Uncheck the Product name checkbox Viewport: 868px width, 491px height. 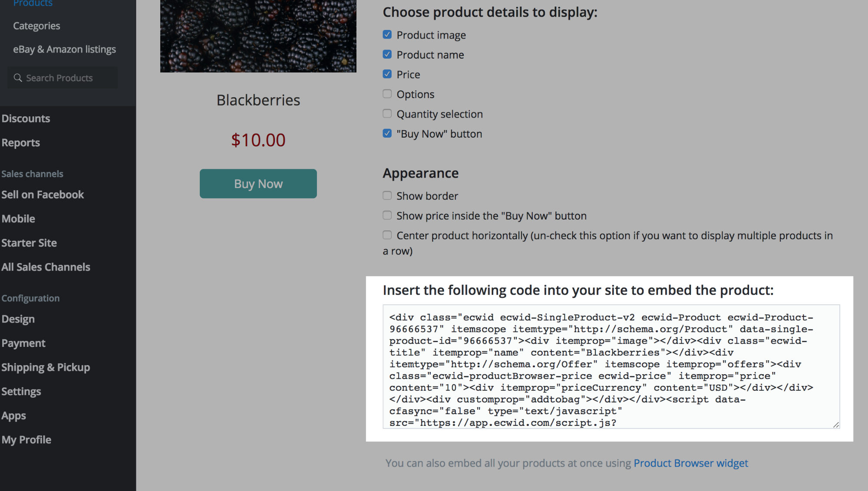point(387,54)
